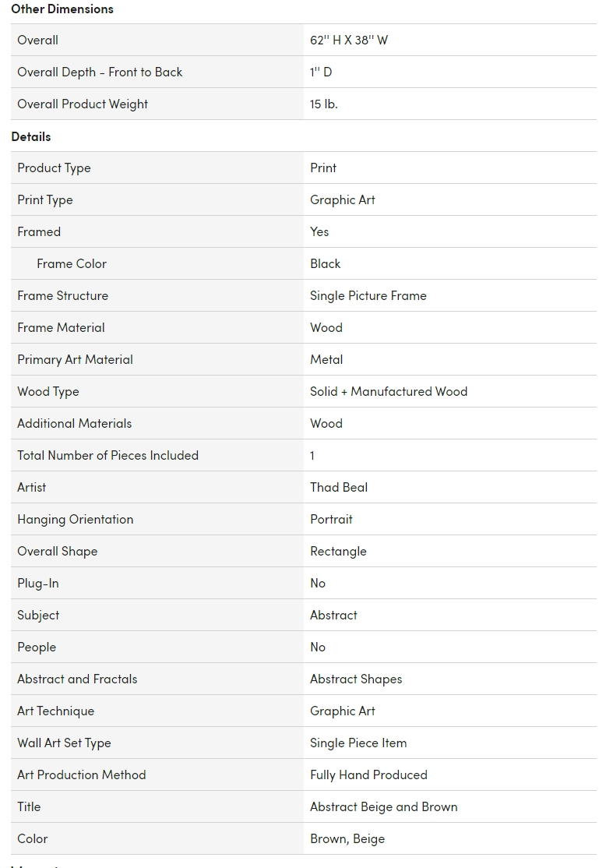Click the "Single Picture Frame" value
Screen dimensions: 599x868
[x=368, y=296]
